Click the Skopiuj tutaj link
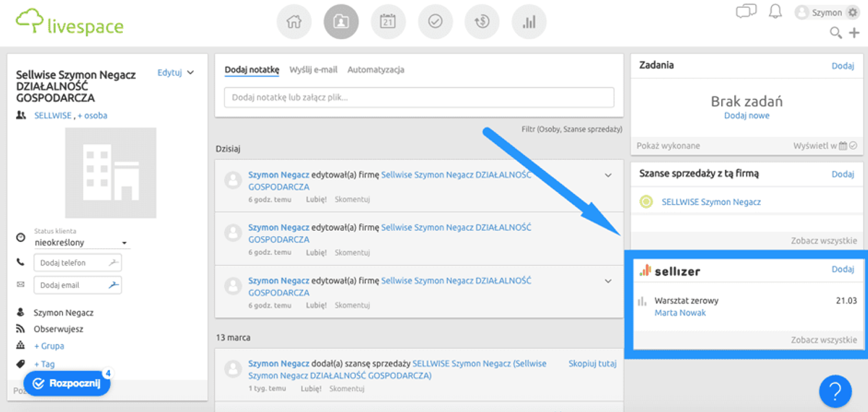The width and height of the screenshot is (868, 412). [x=592, y=363]
